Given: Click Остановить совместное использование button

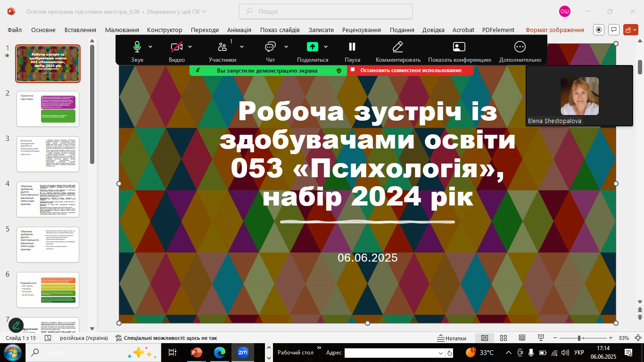Looking at the screenshot, I should (410, 70).
